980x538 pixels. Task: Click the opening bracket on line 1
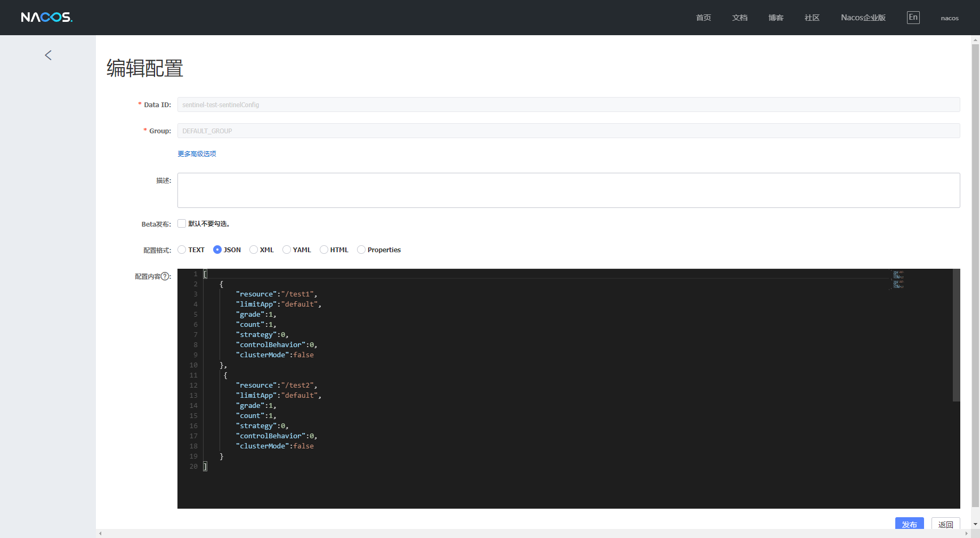[x=205, y=274]
